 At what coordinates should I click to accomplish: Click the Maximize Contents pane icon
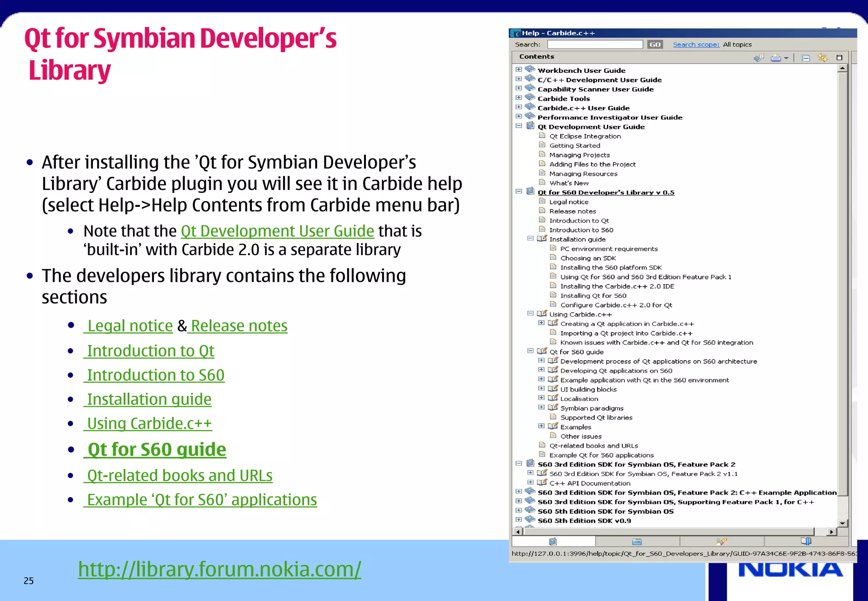pos(839,58)
